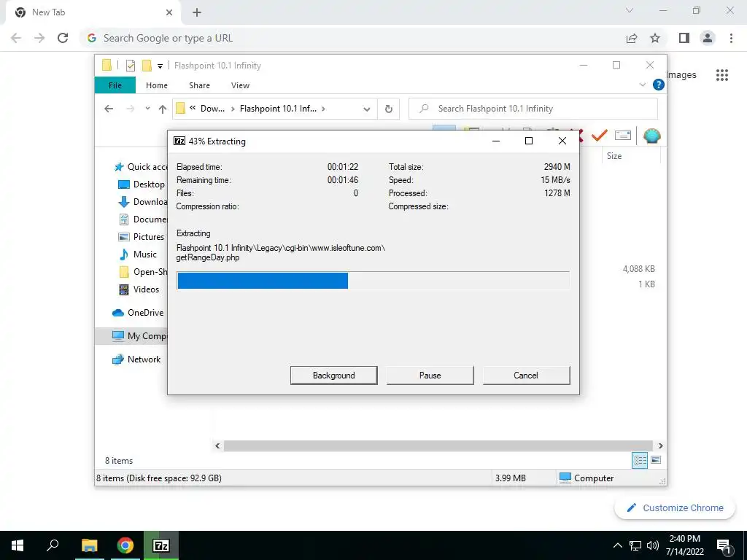
Task: Click the shell globe toolbar icon
Action: click(x=651, y=136)
